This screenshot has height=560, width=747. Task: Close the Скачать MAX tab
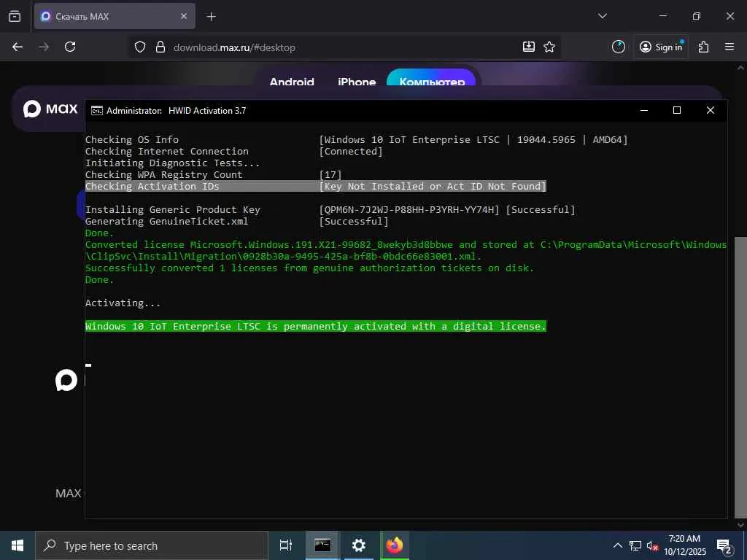[184, 16]
